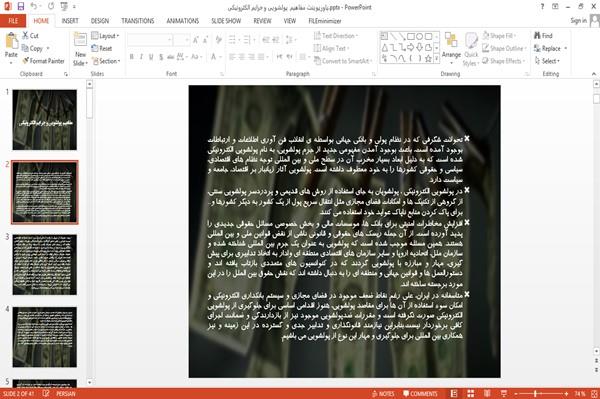Click the Paste clipboard icon

(11, 41)
